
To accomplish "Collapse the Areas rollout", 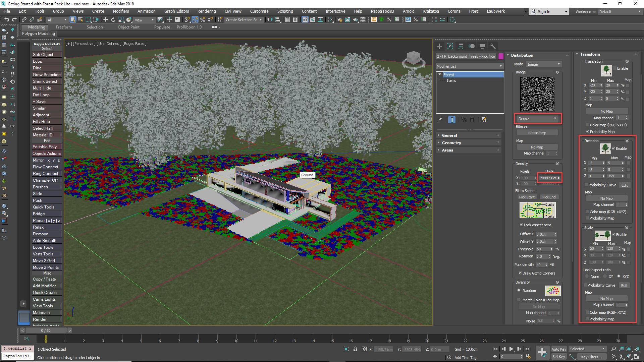I will click(x=447, y=150).
